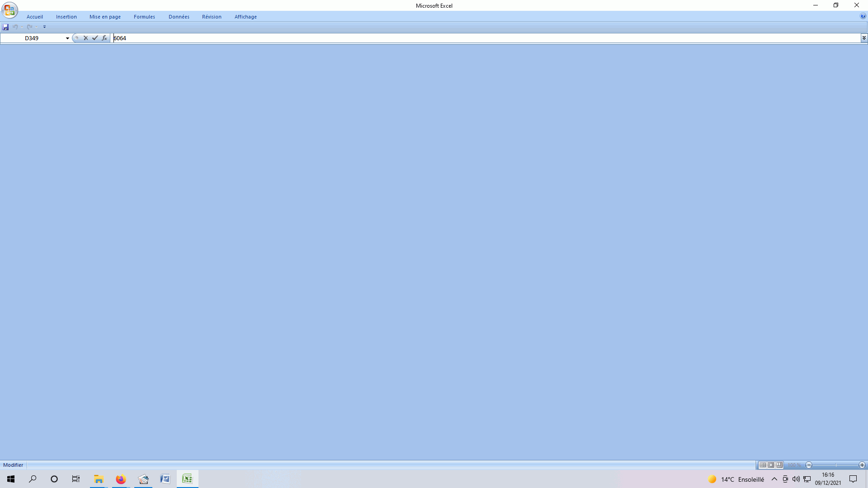Confirm entry with the checkmark icon
The image size is (868, 488).
[95, 38]
